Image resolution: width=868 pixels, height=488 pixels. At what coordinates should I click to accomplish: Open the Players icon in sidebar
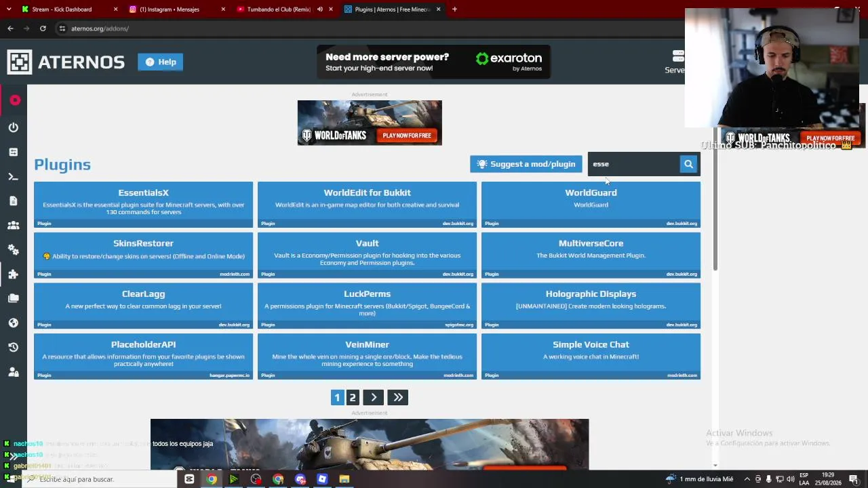point(14,225)
